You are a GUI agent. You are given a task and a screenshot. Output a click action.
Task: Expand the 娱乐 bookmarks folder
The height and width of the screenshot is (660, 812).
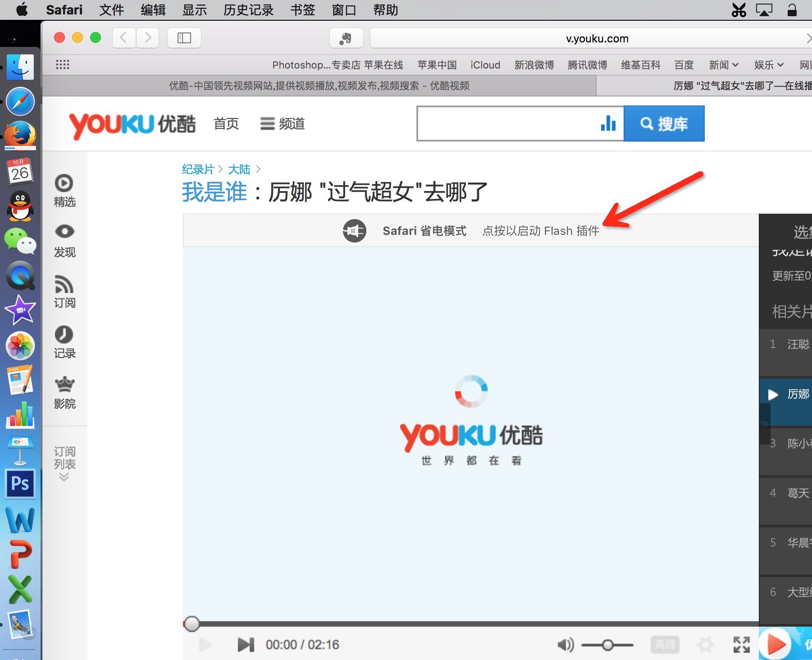pos(769,65)
